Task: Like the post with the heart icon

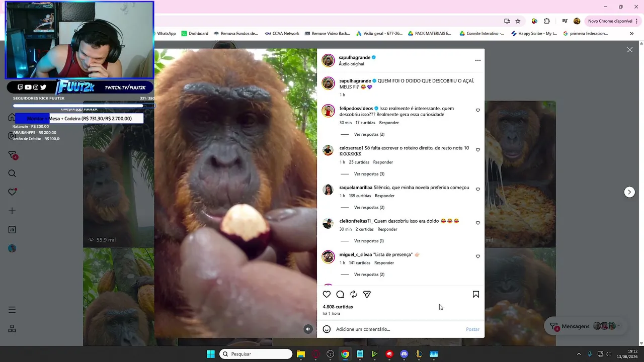Action: [x=327, y=294]
